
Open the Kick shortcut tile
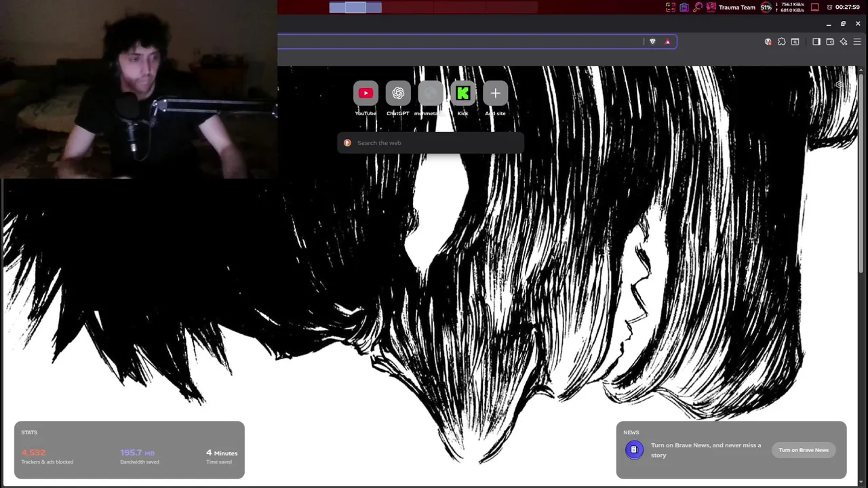pos(463,94)
